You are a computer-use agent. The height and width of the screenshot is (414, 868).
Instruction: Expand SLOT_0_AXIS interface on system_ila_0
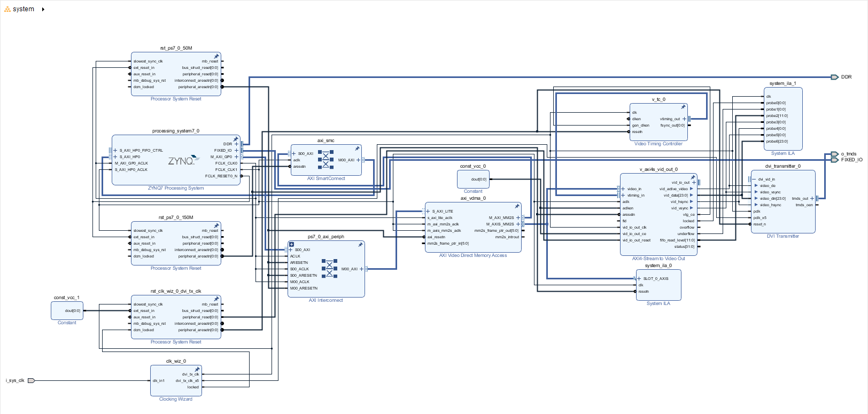639,278
